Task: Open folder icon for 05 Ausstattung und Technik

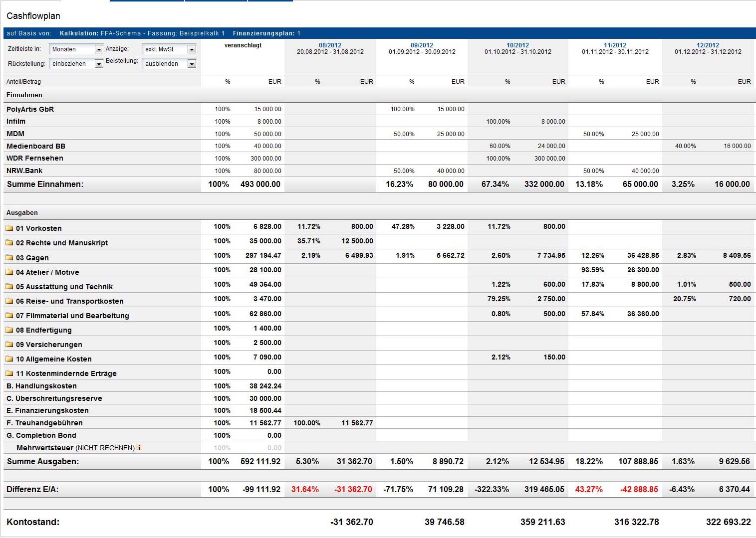Action: [9, 287]
